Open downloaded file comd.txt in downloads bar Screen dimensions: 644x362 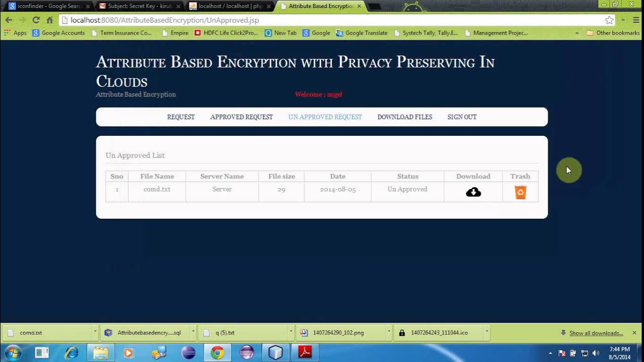48,332
